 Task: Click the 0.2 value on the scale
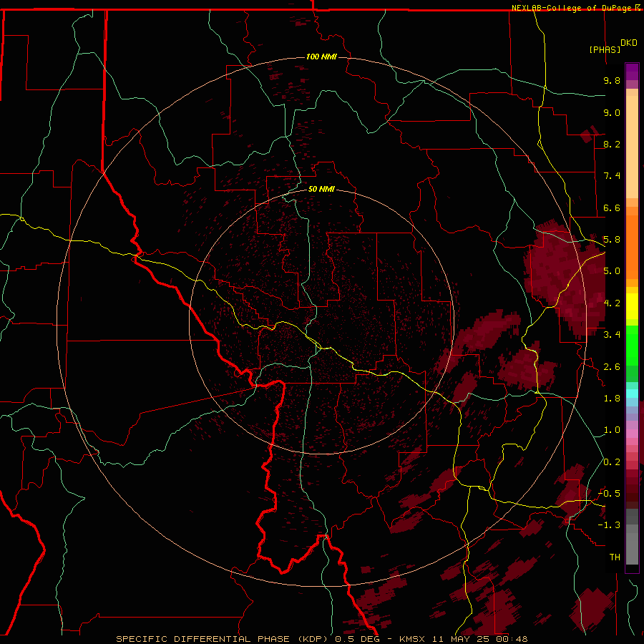click(612, 462)
